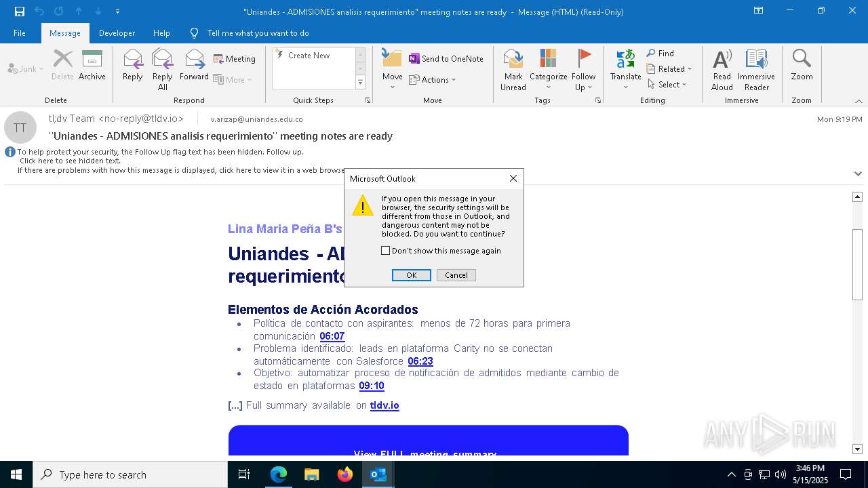
Task: Open Task View on the taskbar
Action: (244, 474)
